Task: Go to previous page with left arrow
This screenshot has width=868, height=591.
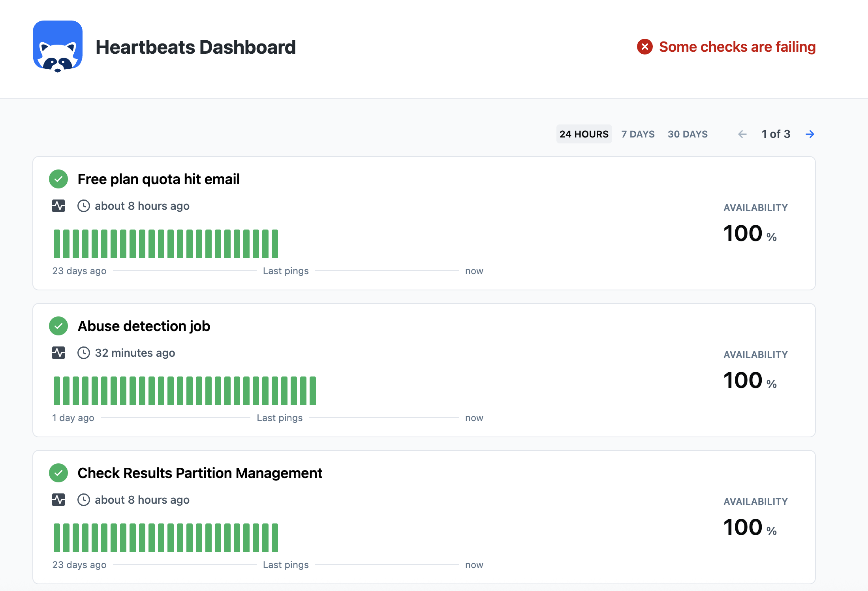Action: 742,134
